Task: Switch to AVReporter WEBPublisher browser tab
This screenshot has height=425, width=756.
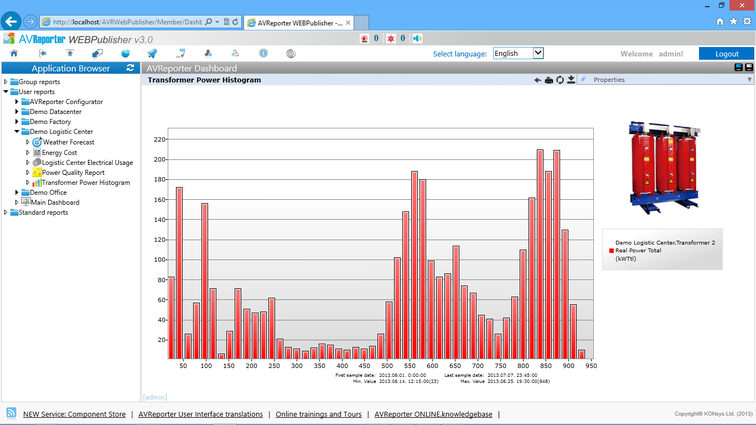Action: (x=299, y=23)
